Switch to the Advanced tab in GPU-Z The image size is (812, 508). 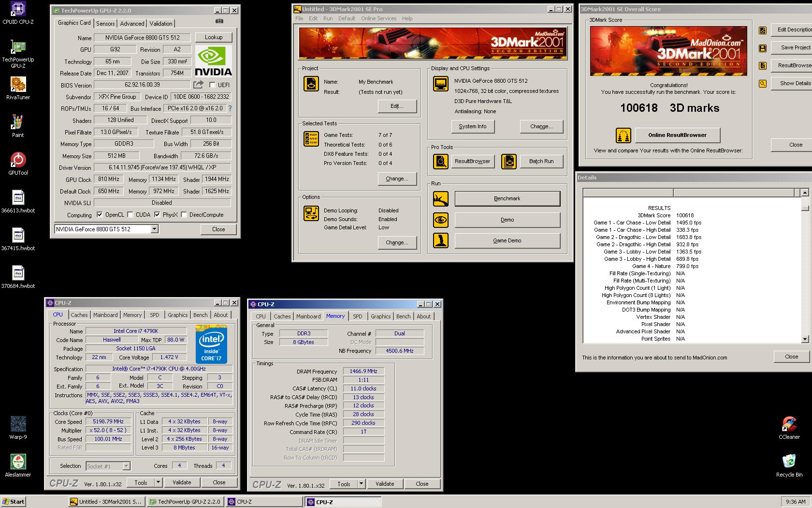coord(132,23)
